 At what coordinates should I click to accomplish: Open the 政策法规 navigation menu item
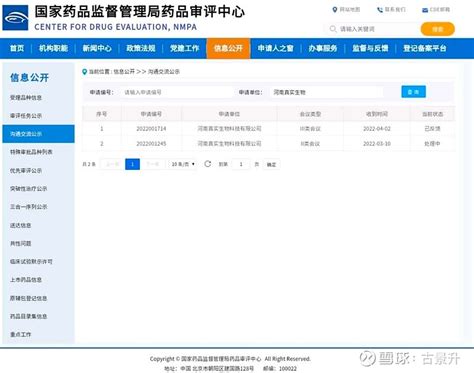[x=141, y=48]
